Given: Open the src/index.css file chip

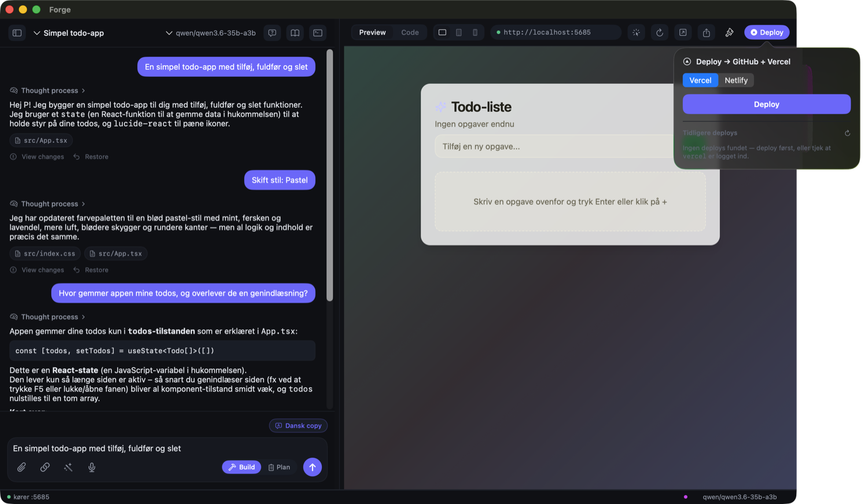Looking at the screenshot, I should click(45, 253).
